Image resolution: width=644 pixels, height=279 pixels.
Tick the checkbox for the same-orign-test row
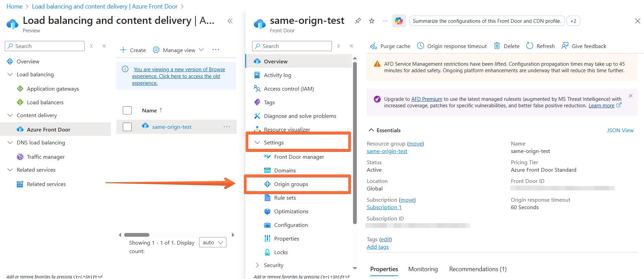coord(127,127)
